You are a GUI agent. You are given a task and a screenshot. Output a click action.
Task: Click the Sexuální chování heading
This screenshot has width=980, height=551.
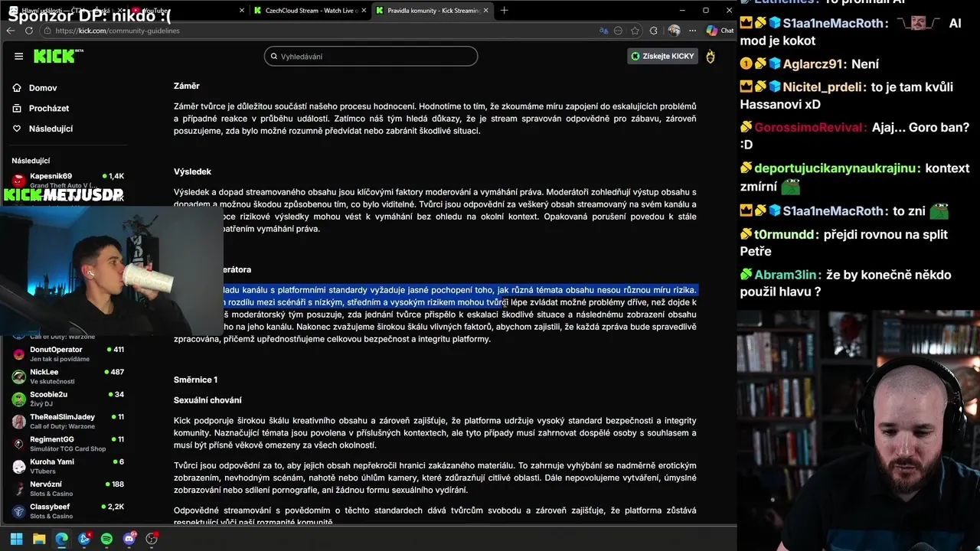click(207, 400)
